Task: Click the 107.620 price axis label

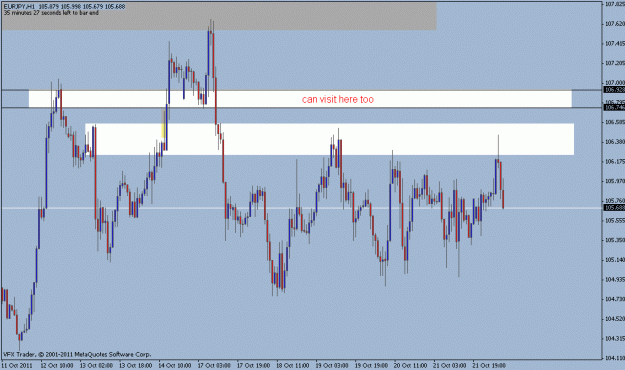Action: coord(615,24)
